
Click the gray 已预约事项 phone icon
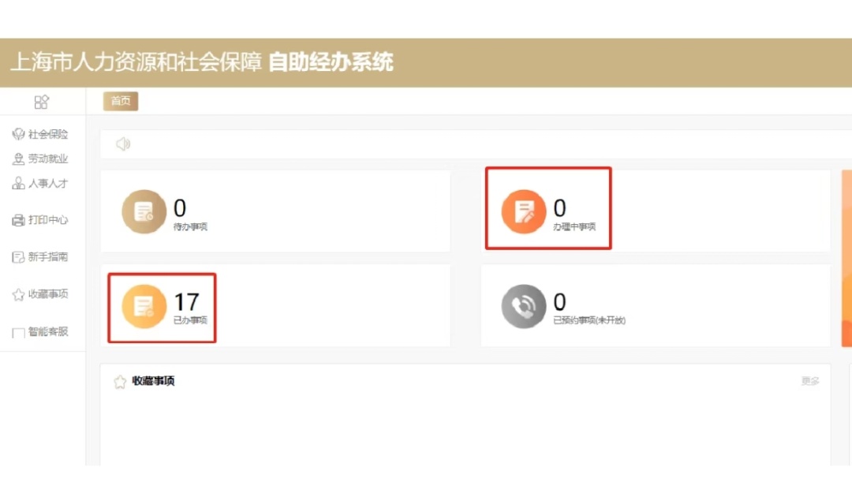tap(524, 306)
